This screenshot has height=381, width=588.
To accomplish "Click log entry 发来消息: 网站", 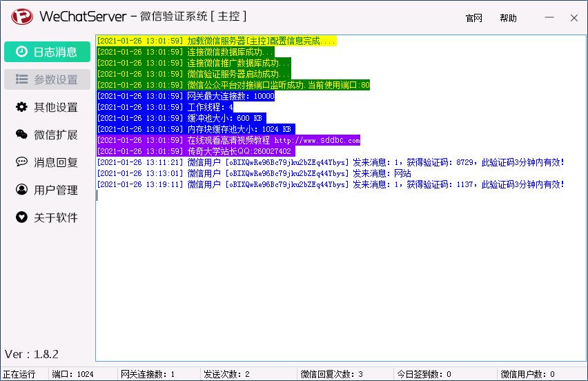I will click(x=254, y=173).
